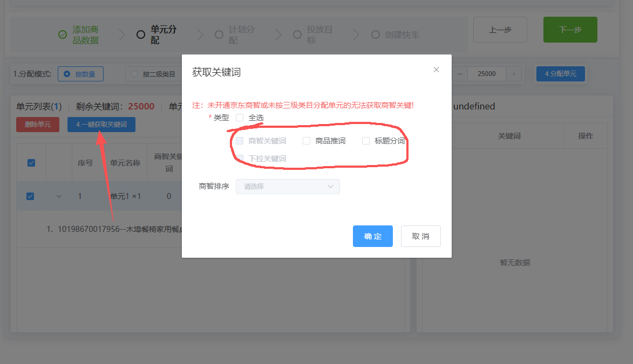
Task: Click the 序号 column header
Action: click(x=85, y=163)
